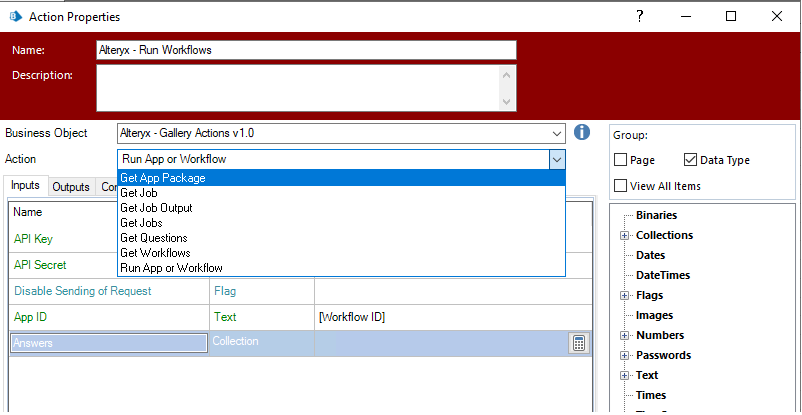This screenshot has height=415, width=802.
Task: Click the Text type cell of App ID
Action: click(262, 317)
